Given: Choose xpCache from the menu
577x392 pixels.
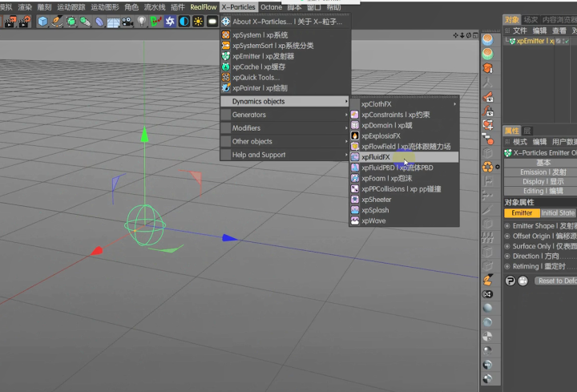Looking at the screenshot, I should click(x=284, y=67).
